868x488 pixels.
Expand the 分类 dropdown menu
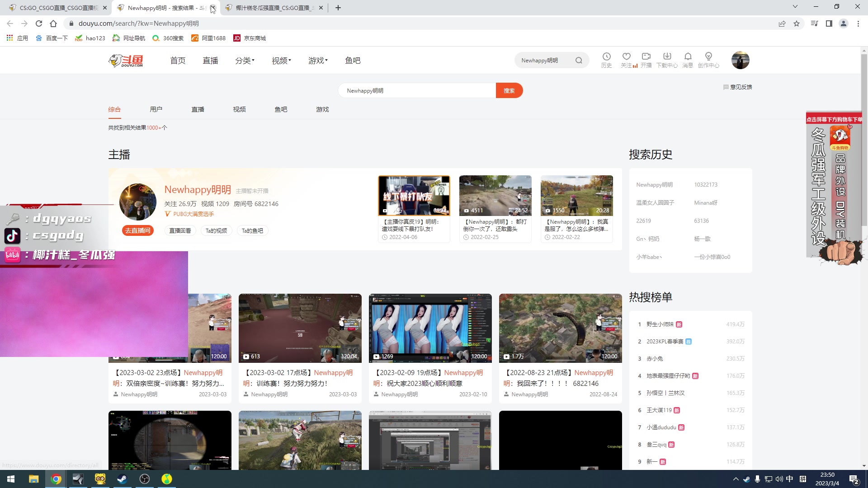tap(245, 61)
